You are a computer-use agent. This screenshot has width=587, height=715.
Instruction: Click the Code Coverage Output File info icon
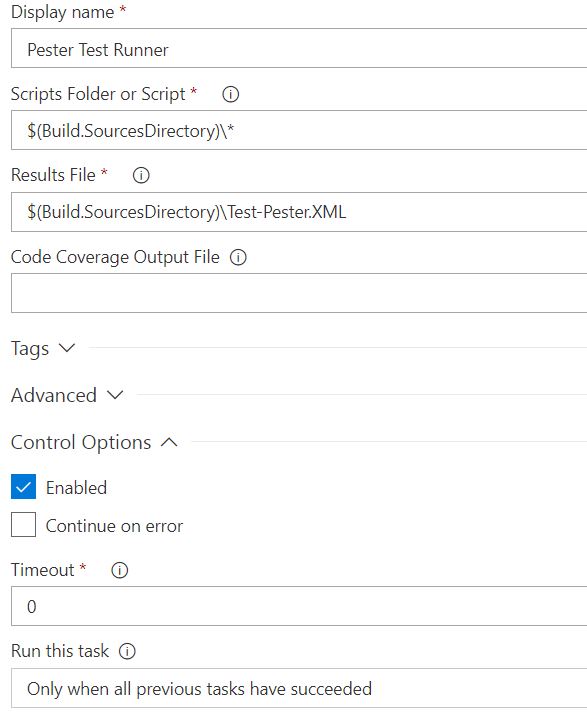(238, 257)
